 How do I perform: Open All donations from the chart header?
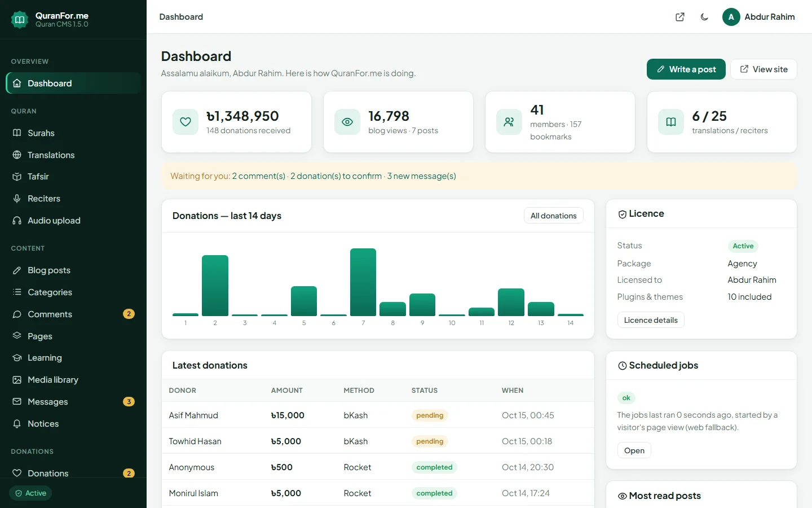point(553,216)
